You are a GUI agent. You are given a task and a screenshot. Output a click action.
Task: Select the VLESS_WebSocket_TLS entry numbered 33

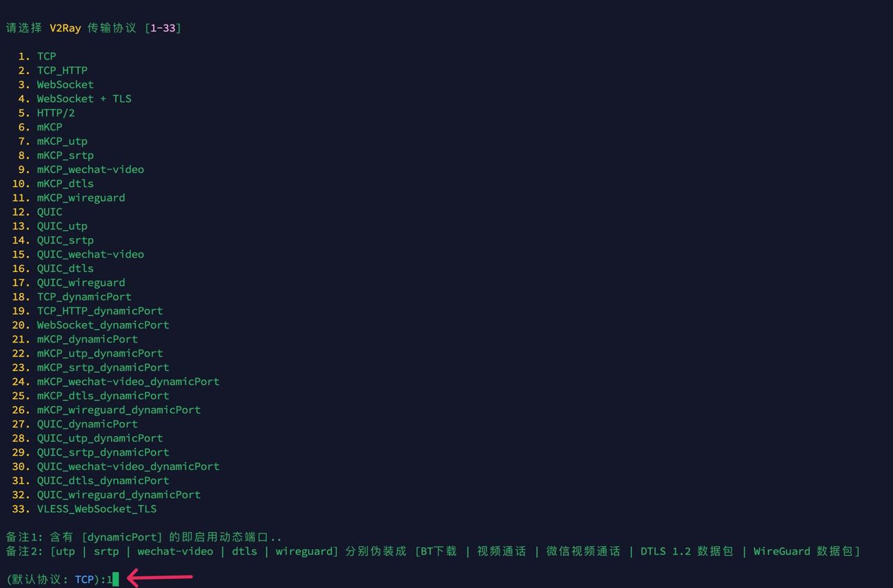[96, 509]
